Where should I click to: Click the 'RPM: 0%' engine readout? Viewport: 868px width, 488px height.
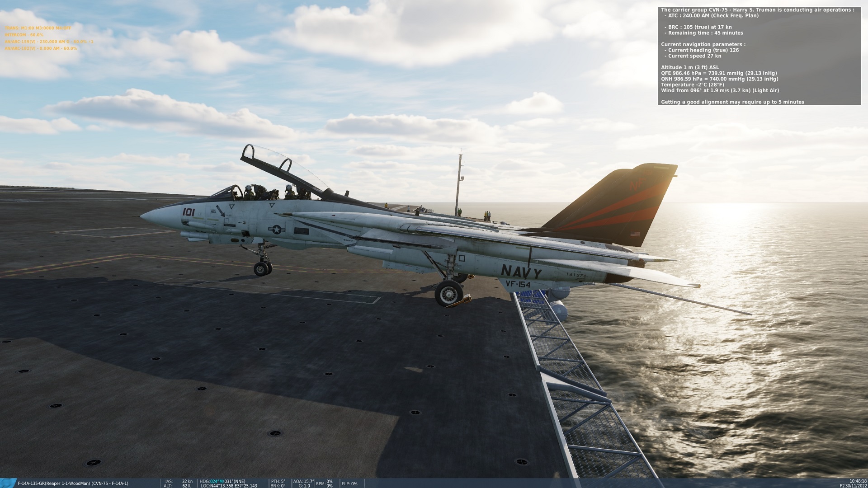coord(325,483)
